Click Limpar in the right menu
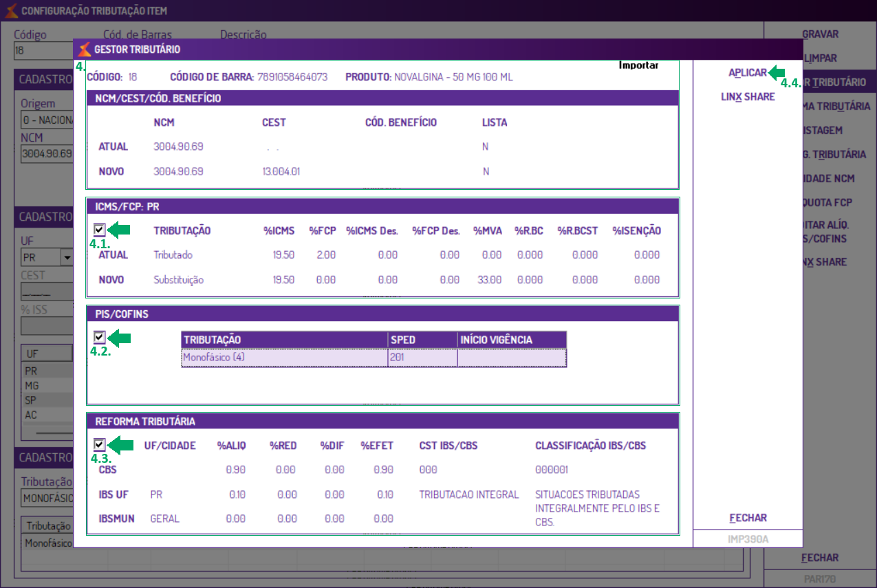The height and width of the screenshot is (588, 877). tap(821, 58)
